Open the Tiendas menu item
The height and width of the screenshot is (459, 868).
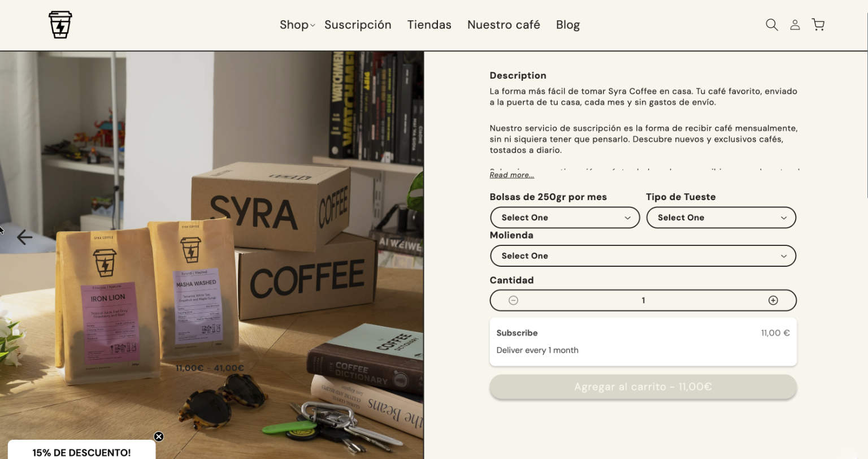point(429,25)
